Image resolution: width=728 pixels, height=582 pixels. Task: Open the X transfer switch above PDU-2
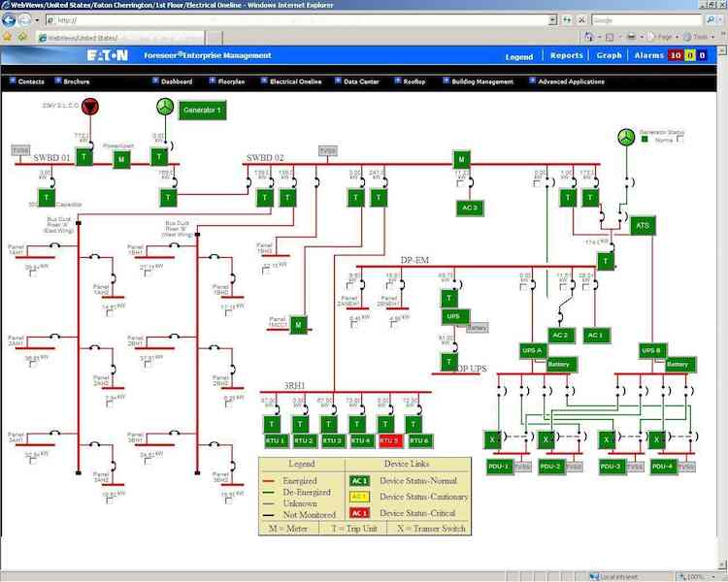[x=546, y=439]
